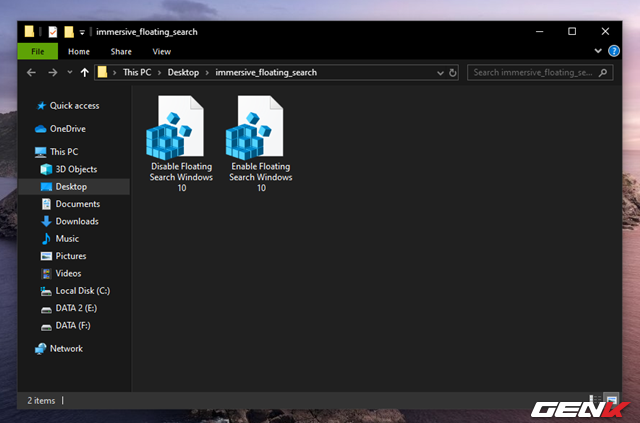Open Downloads from the sidebar

click(x=70, y=221)
